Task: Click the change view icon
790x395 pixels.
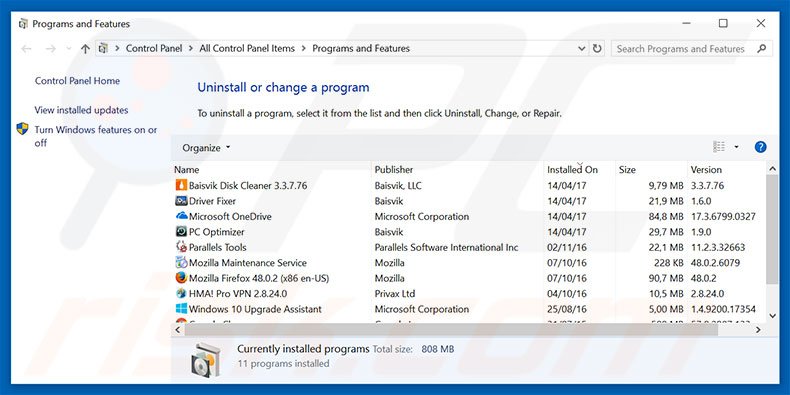Action: click(x=719, y=147)
